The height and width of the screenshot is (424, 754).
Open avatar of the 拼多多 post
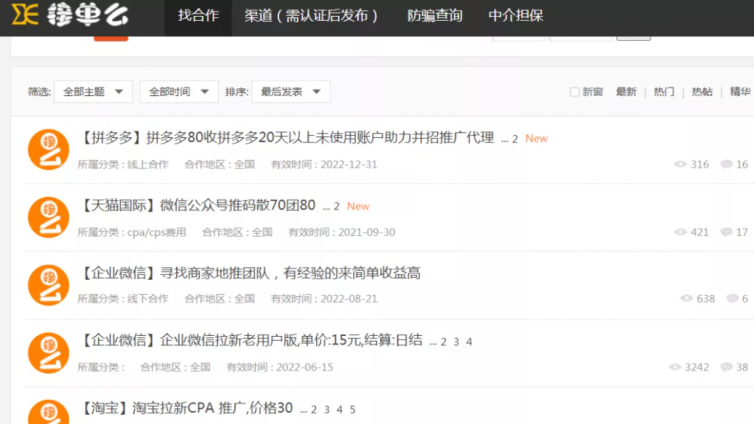pos(49,150)
